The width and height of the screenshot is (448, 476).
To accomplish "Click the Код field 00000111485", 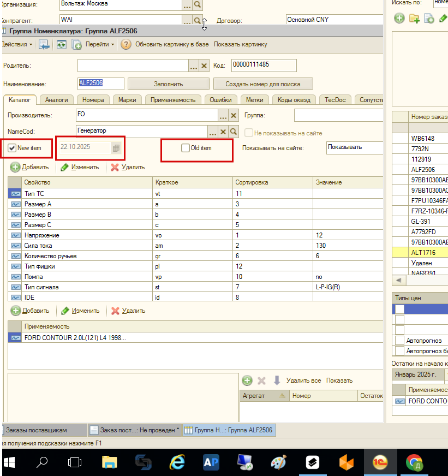I will coord(264,66).
